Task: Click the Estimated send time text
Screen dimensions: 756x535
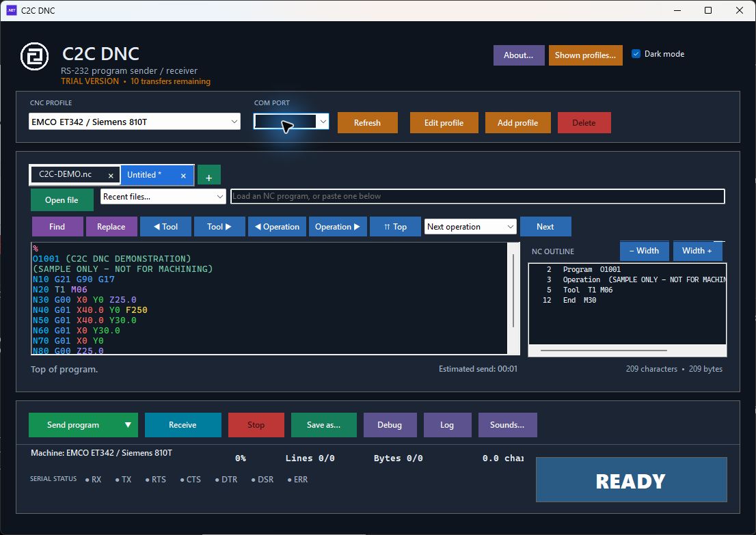Action: pos(478,369)
